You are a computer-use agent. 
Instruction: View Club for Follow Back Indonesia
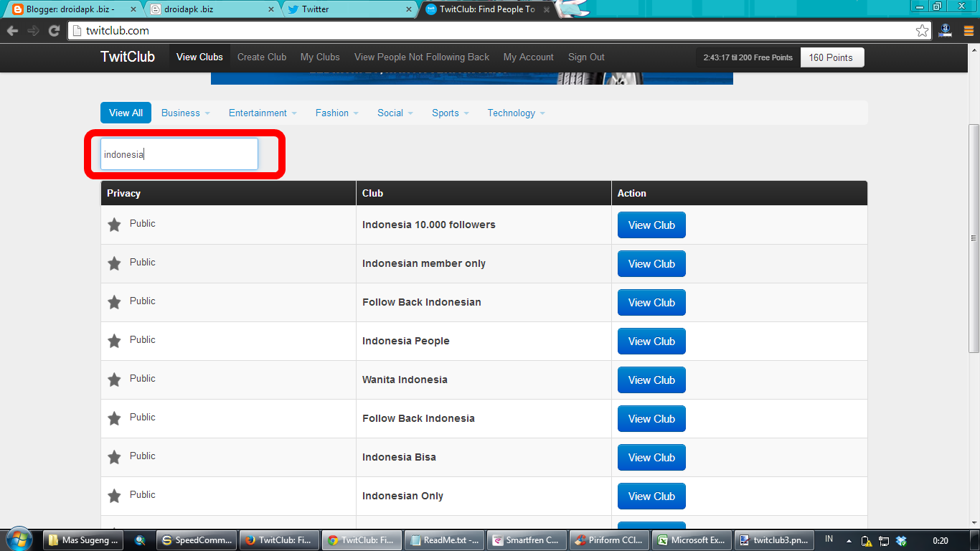651,419
